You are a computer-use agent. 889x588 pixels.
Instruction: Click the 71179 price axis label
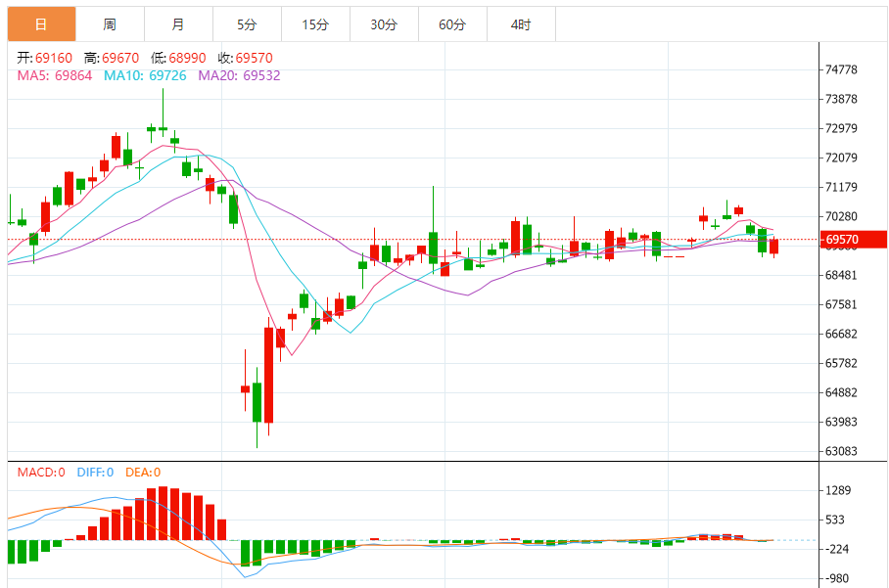coord(841,187)
